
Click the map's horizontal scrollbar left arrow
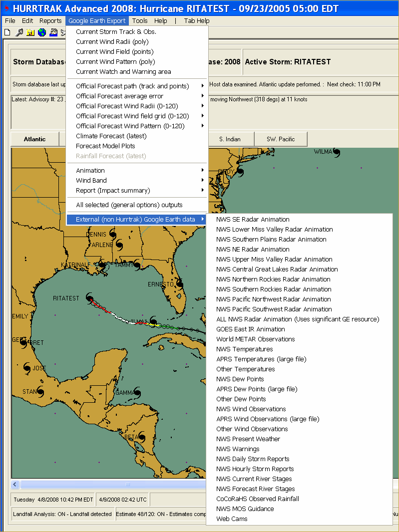pos(15,485)
